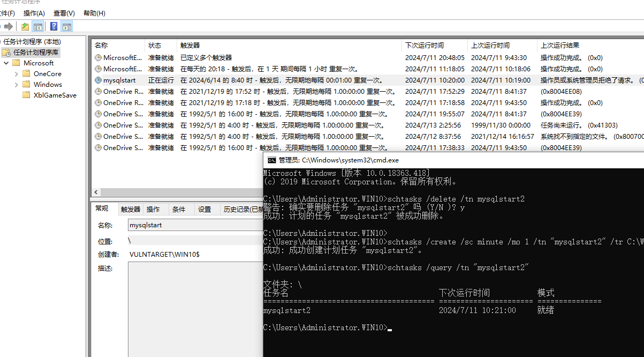Click the cmd window title 管理员: C:\Windows\system32\cmd.exe
The width and height of the screenshot is (644, 357).
pyautogui.click(x=339, y=160)
